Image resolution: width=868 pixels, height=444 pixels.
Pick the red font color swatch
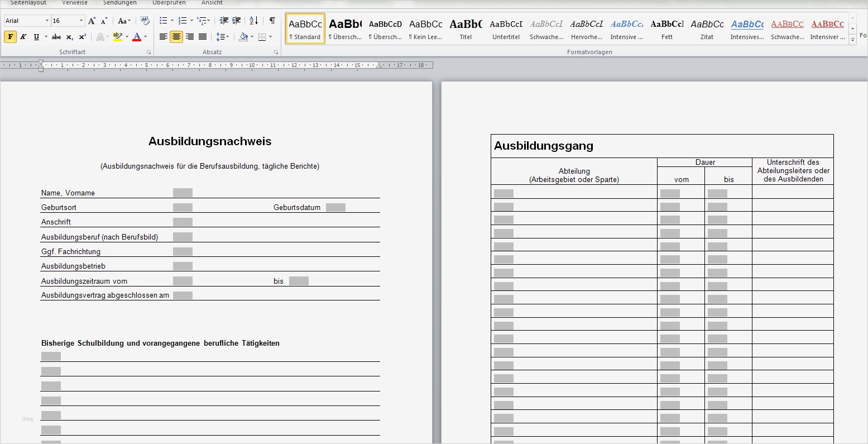click(x=137, y=36)
